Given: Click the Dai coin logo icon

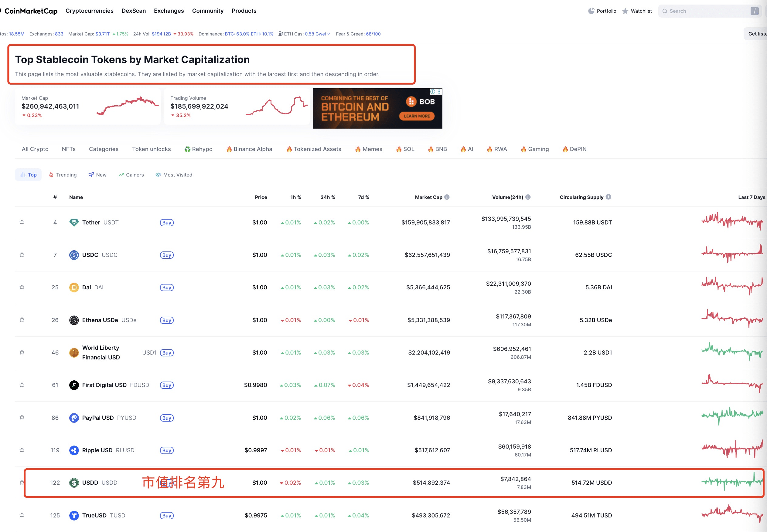Looking at the screenshot, I should tap(74, 287).
